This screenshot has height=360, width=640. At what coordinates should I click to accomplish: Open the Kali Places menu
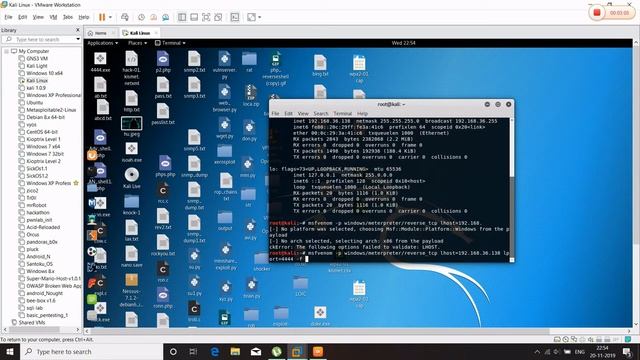point(137,43)
